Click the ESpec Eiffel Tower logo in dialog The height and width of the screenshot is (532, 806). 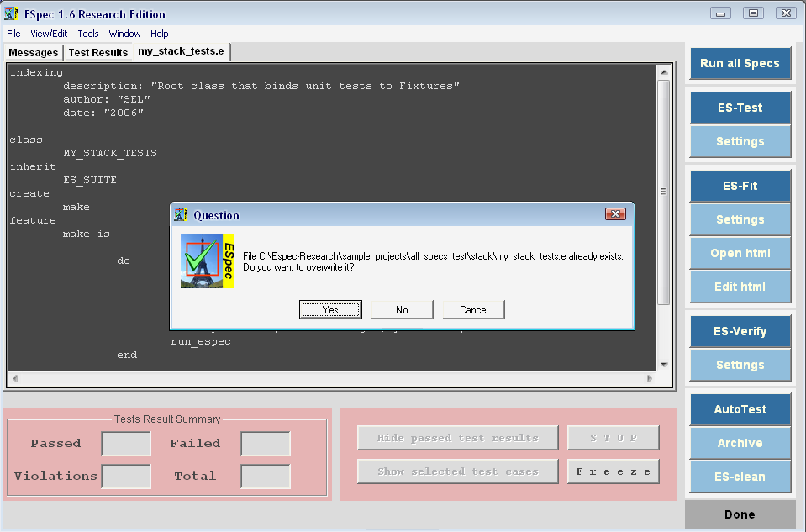pos(208,261)
